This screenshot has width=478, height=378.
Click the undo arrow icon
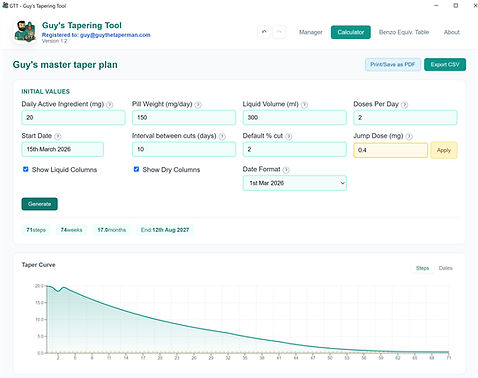click(264, 32)
